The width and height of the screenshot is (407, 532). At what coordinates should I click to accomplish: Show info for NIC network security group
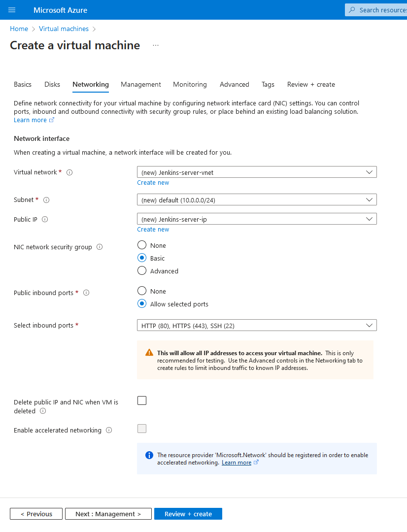point(100,247)
